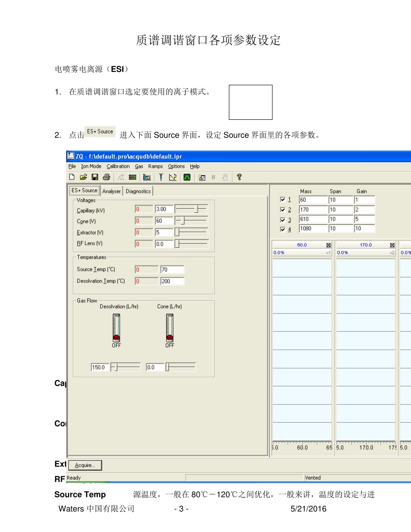
Task: Click the Desolvation Temp field showing 200
Action: pos(172,281)
